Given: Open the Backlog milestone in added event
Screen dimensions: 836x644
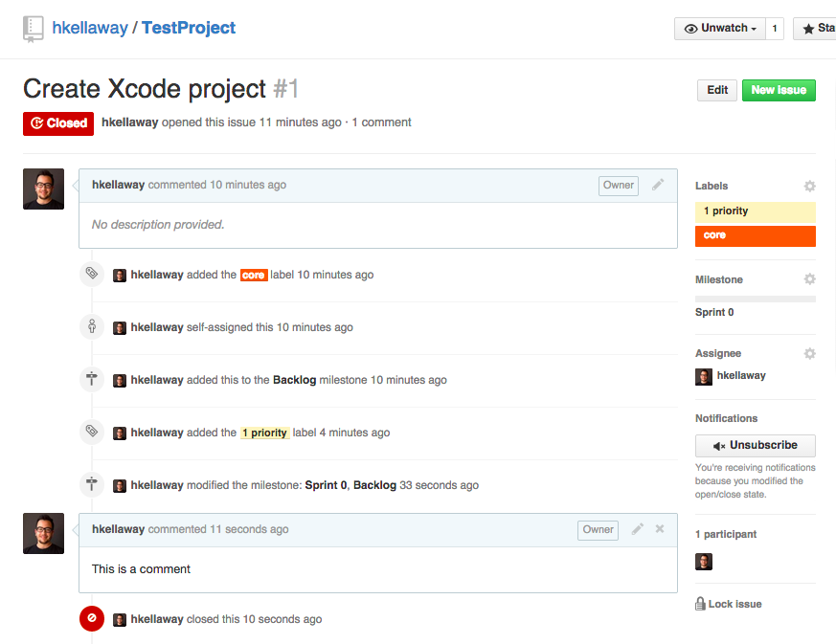Looking at the screenshot, I should click(x=294, y=380).
